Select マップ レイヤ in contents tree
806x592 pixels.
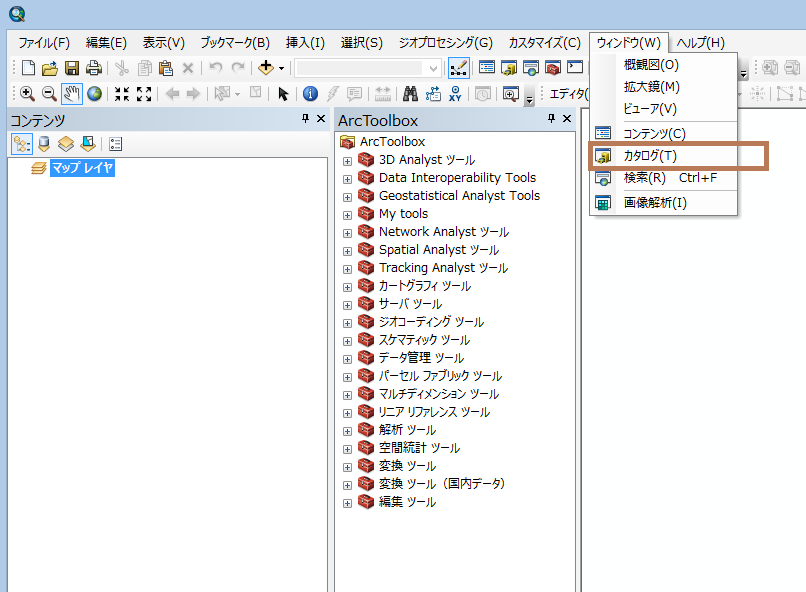click(x=82, y=168)
